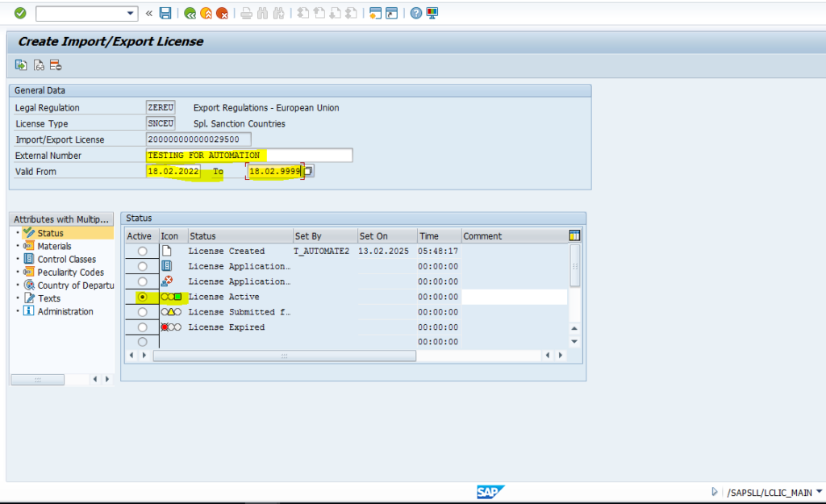This screenshot has width=826, height=504.
Task: Open the Administration tree node
Action: coord(65,311)
